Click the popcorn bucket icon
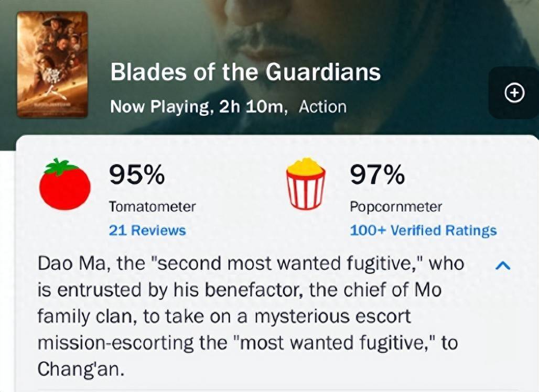This screenshot has height=392, width=539. [306, 184]
